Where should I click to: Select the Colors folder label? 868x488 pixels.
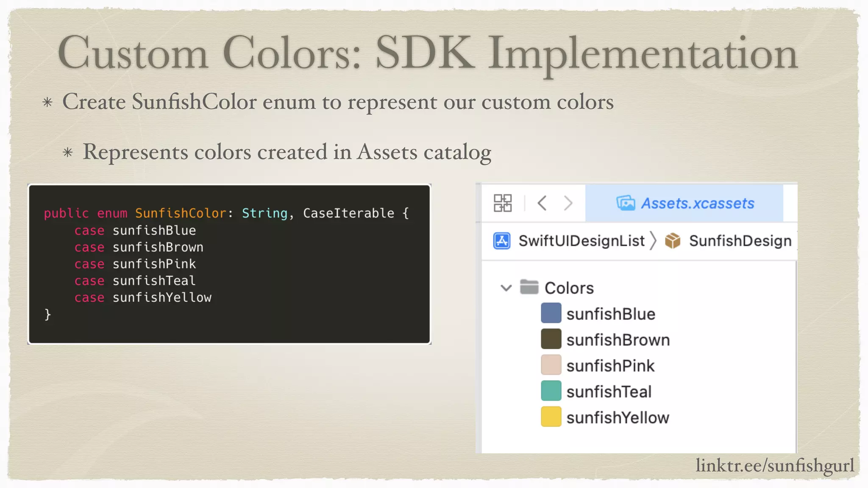[569, 288]
